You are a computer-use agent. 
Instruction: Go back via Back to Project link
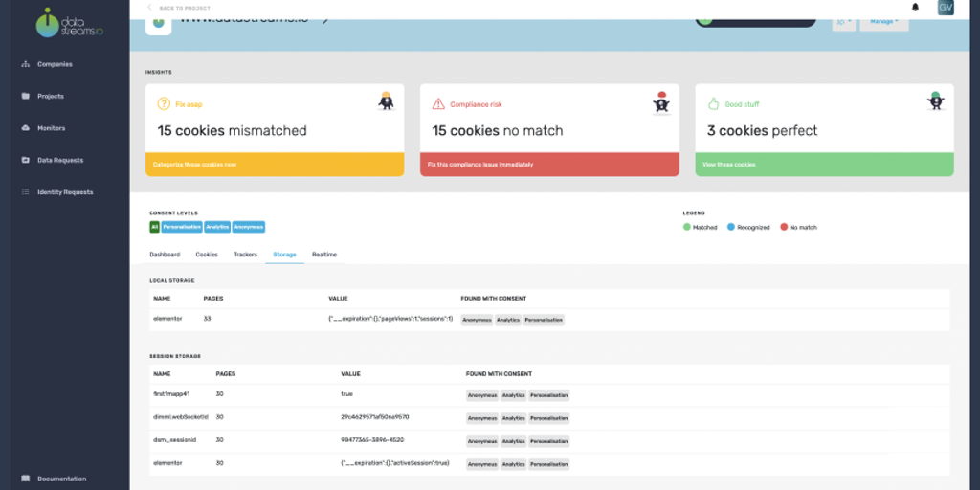(185, 8)
